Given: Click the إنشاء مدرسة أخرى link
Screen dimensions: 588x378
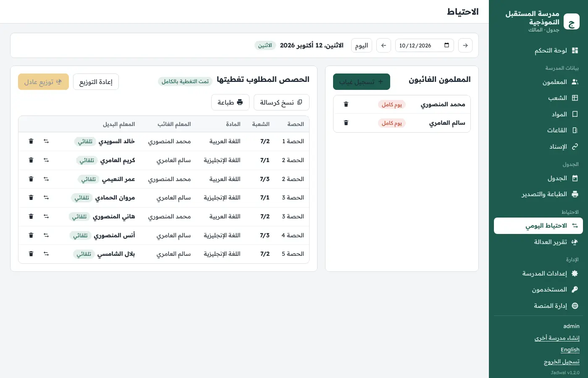Looking at the screenshot, I should click(x=557, y=338).
